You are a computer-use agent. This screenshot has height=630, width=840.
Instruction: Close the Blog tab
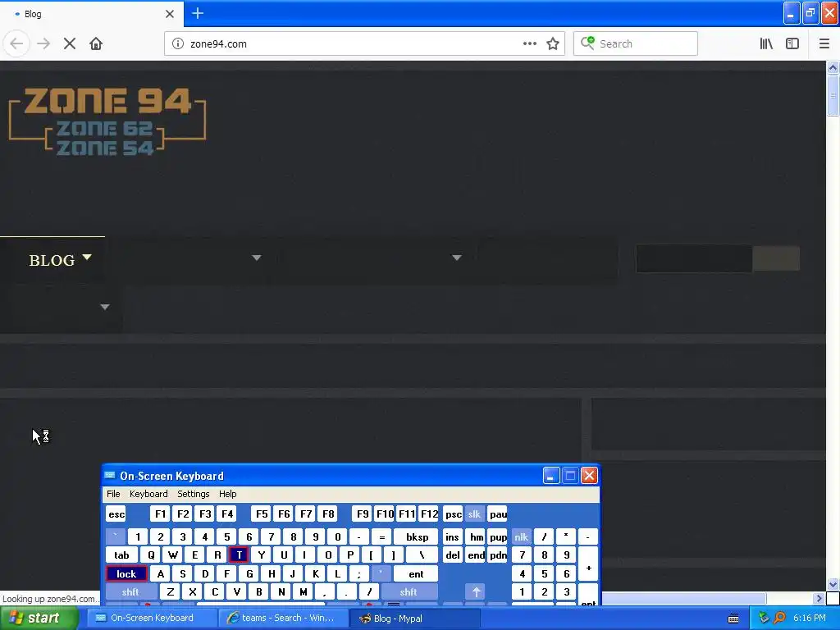click(170, 14)
